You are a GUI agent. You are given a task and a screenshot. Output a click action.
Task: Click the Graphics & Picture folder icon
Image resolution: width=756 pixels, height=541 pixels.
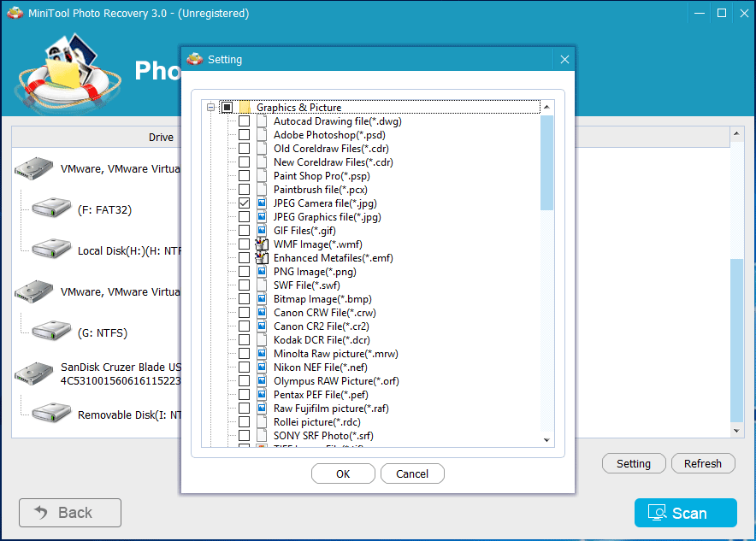[x=245, y=107]
